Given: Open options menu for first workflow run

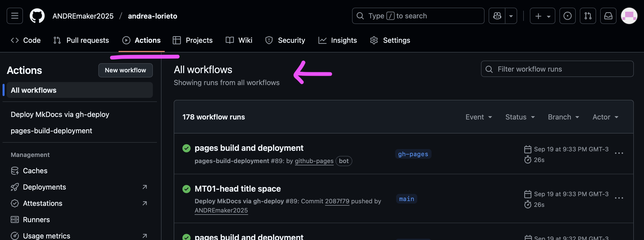Looking at the screenshot, I should point(619,153).
